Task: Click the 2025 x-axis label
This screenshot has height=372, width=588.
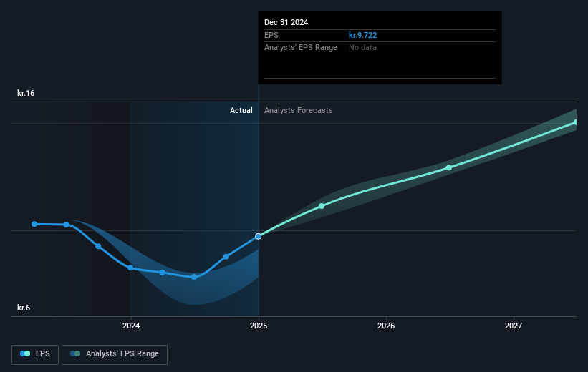Action: coord(259,325)
